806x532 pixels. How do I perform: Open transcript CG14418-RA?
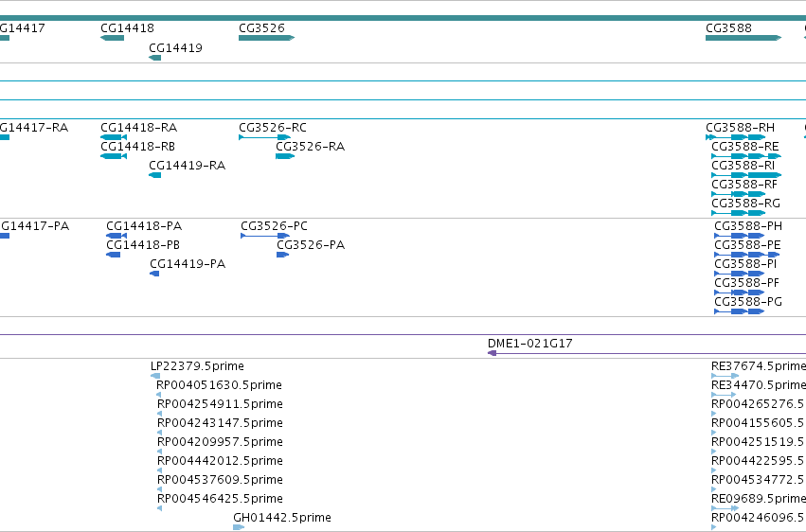click(114, 137)
